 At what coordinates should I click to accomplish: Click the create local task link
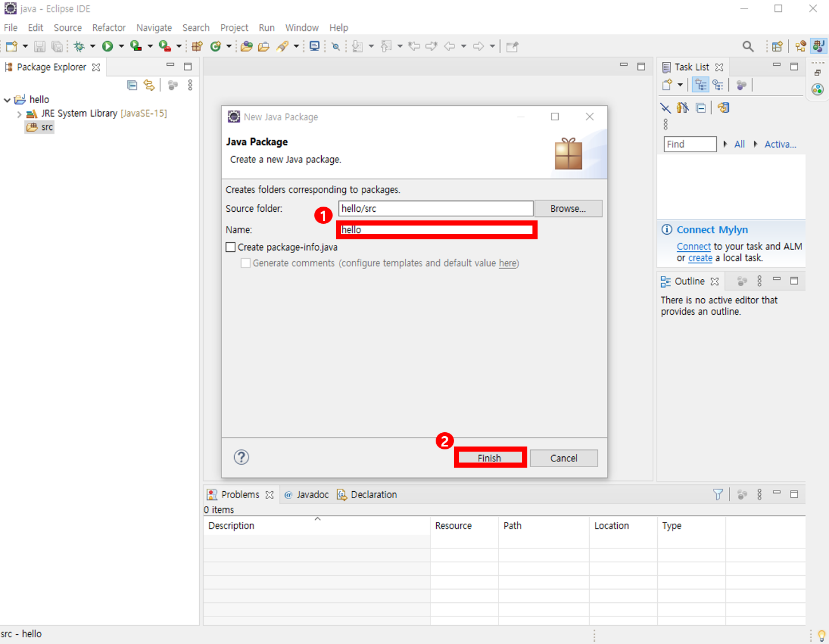pos(700,258)
